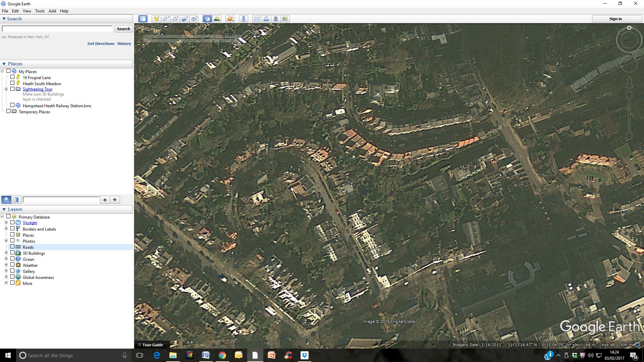The image size is (644, 362).
Task: Toggle Borders and Labels checkbox
Action: (x=12, y=229)
